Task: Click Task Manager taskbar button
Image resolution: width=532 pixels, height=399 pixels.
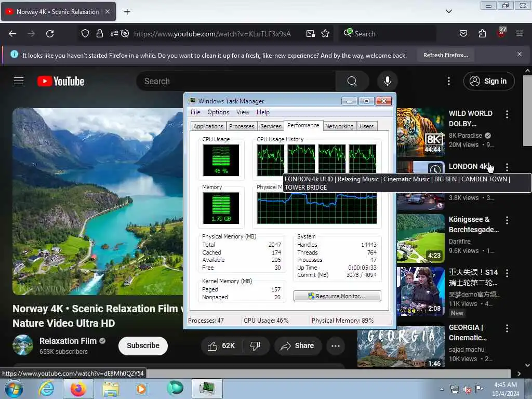Action: pos(207,389)
